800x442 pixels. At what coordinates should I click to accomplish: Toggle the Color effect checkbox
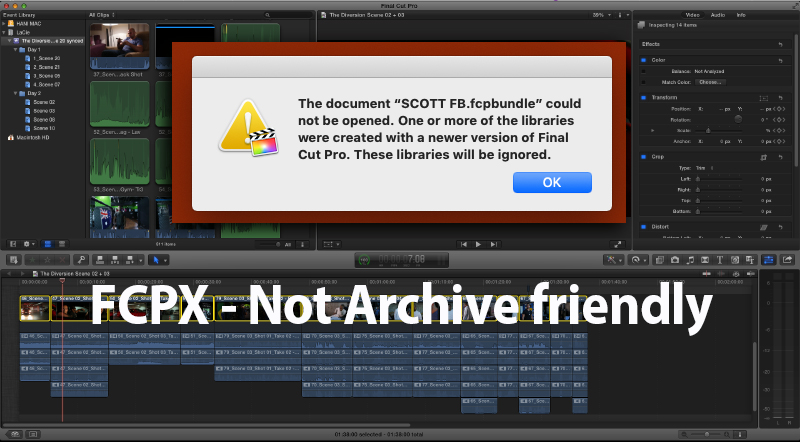coord(644,60)
